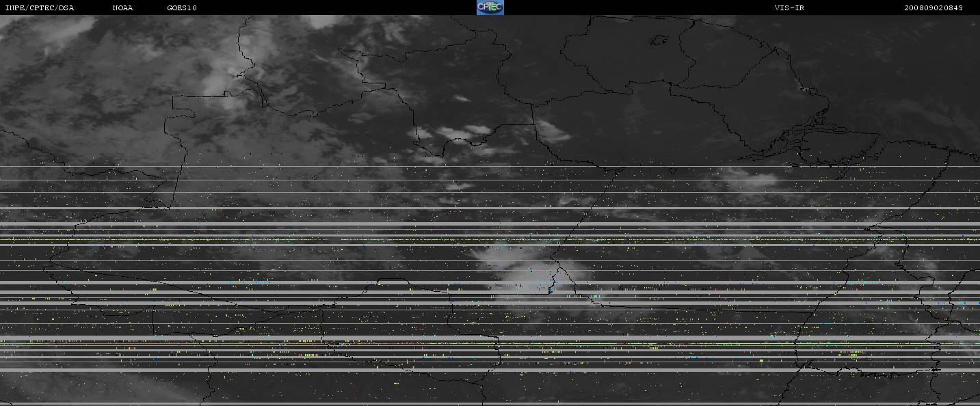The width and height of the screenshot is (980, 406).
Task: Select the INPE/CPTEC/DSA header text
Action: point(40,8)
